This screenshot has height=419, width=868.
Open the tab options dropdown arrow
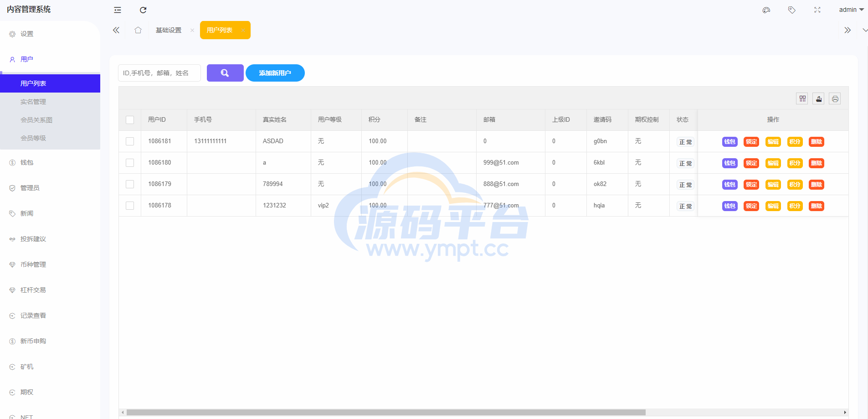(x=865, y=30)
